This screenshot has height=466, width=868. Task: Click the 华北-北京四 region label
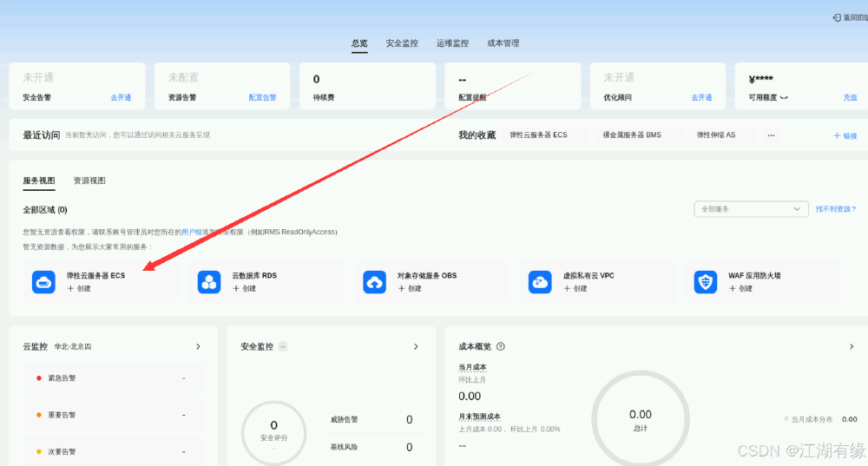coord(73,346)
